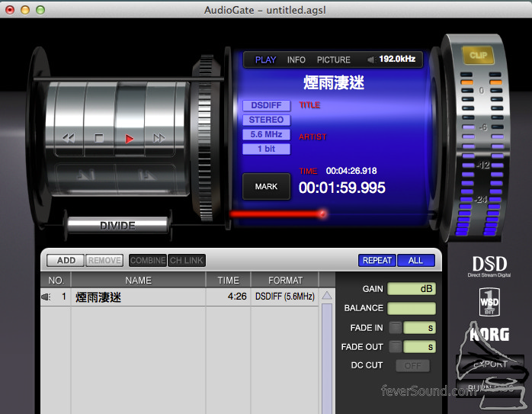Click the NAME column header
Viewport: 532px width, 414px height.
pos(139,281)
